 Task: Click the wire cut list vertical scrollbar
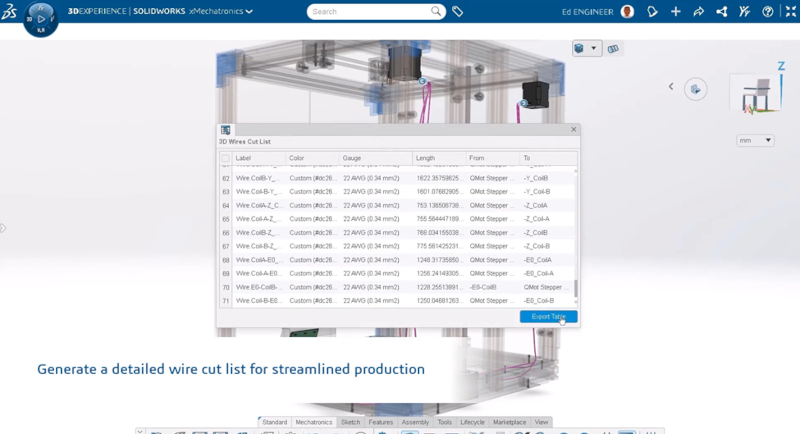[575, 288]
